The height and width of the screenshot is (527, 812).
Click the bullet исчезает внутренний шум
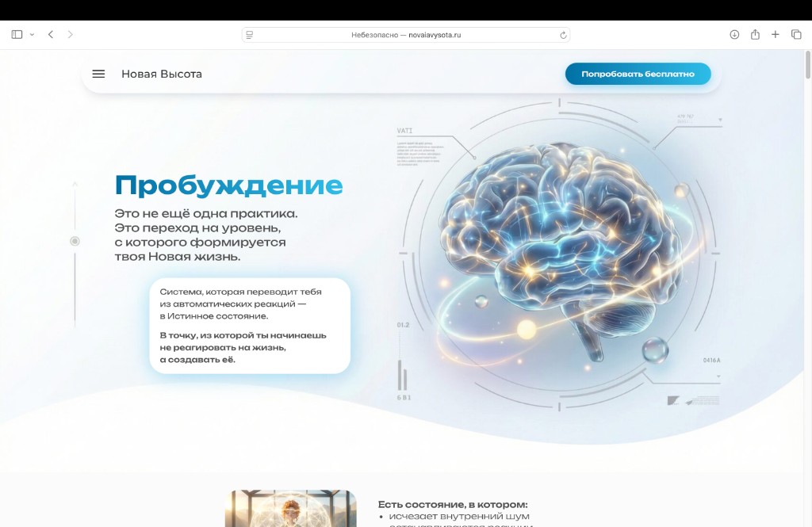point(459,516)
